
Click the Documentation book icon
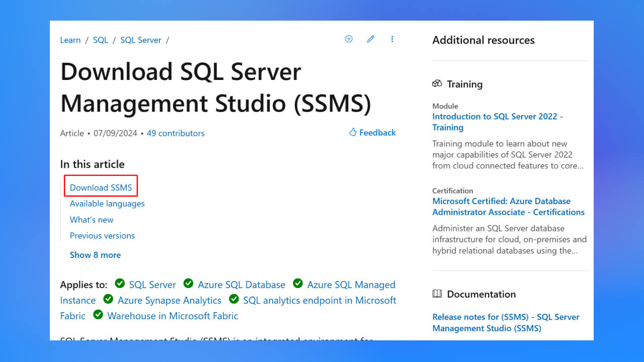pyautogui.click(x=437, y=294)
